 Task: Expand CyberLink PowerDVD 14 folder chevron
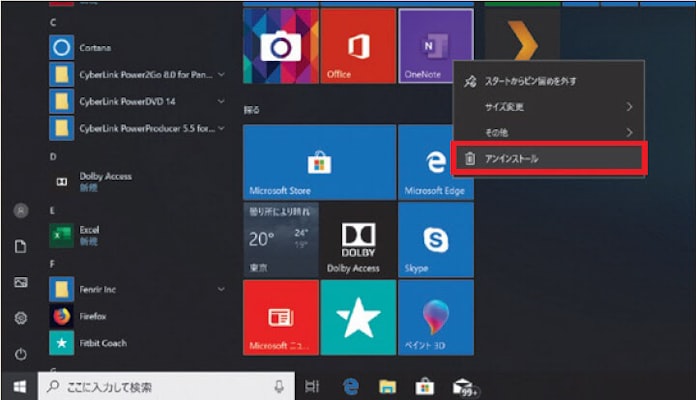click(x=221, y=101)
